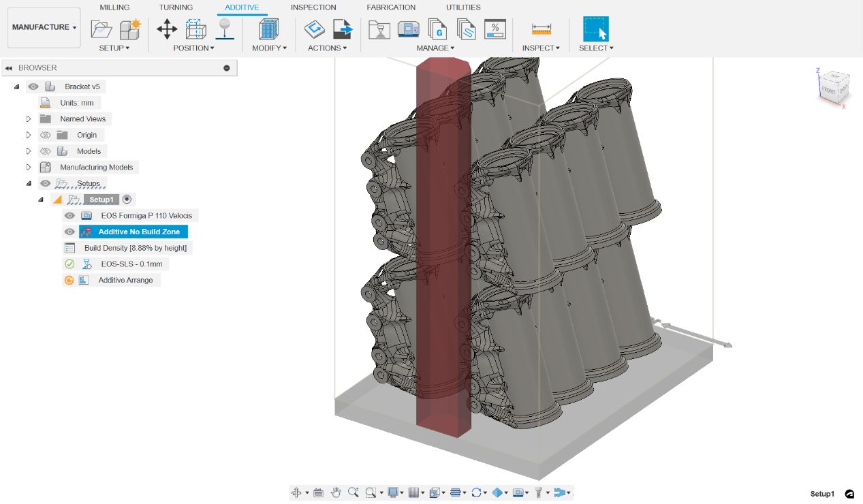This screenshot has width=863, height=504.
Task: Activate the Select tool icon
Action: coord(596,29)
